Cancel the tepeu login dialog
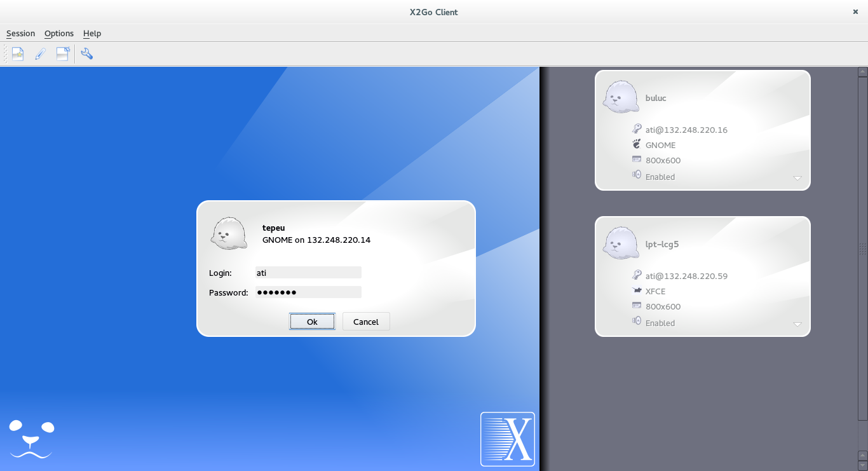 tap(366, 322)
